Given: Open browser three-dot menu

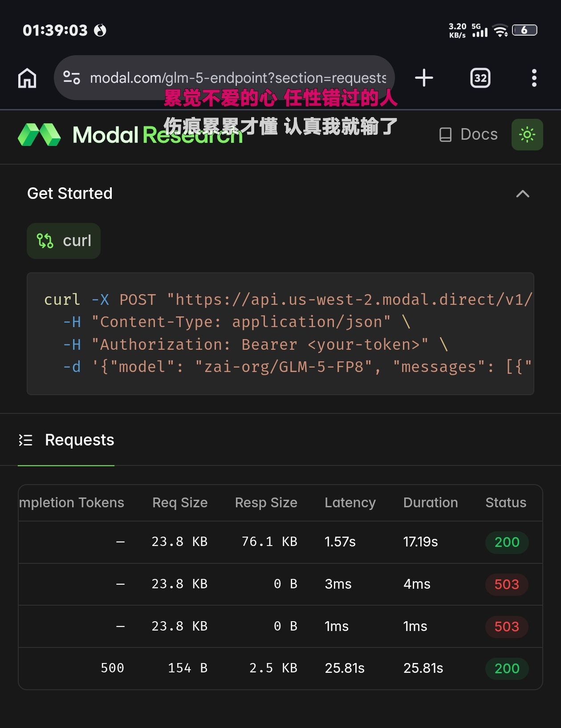Looking at the screenshot, I should (x=534, y=78).
